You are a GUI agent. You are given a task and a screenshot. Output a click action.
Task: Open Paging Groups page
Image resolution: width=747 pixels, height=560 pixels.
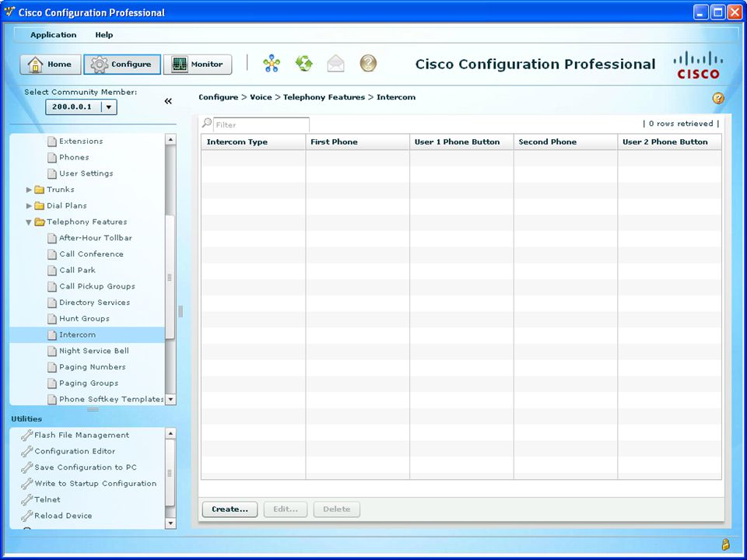[x=89, y=383]
